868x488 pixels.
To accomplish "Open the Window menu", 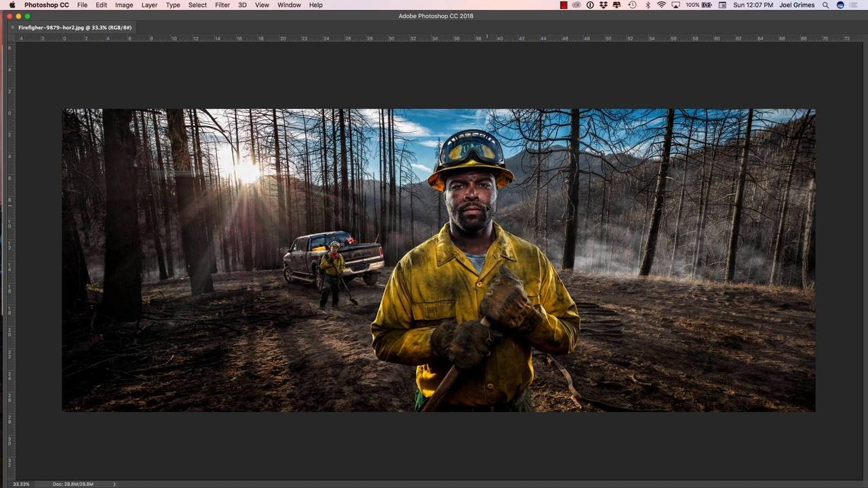I will 289,5.
